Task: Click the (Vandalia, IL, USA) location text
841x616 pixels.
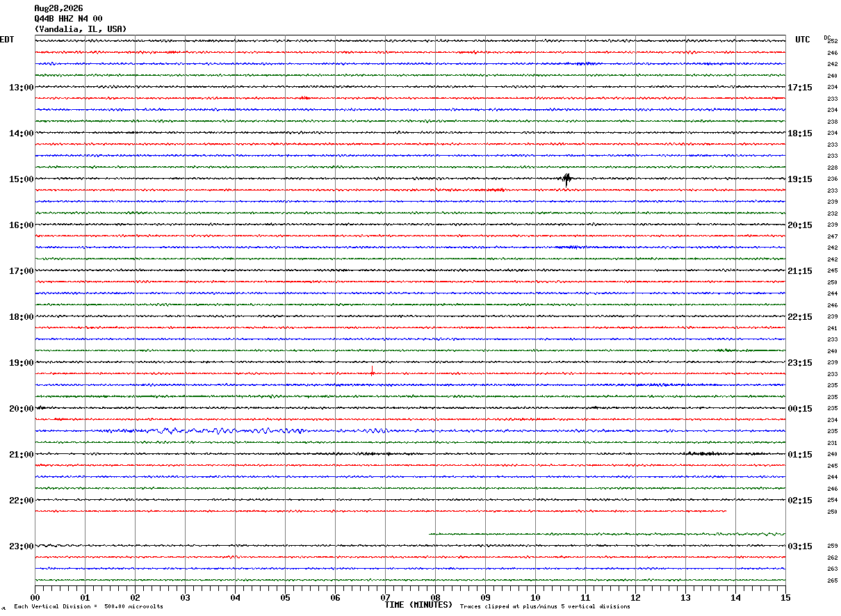Action: [81, 29]
